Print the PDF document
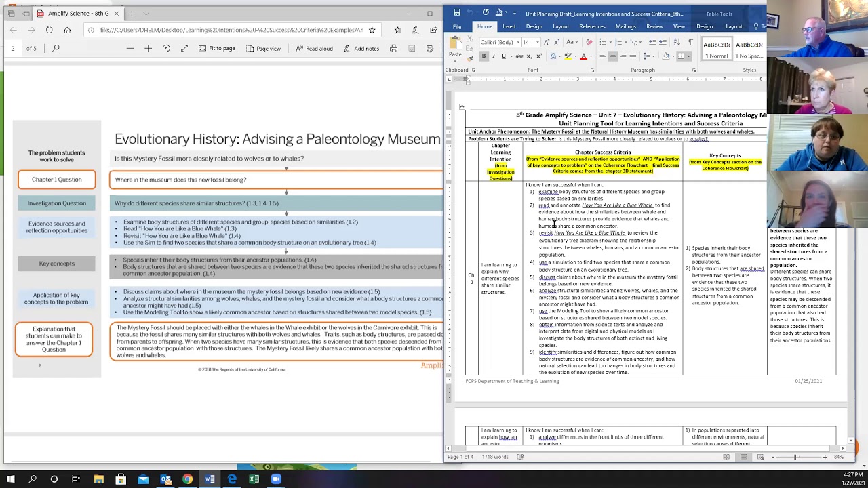Viewport: 868px width, 488px height. click(x=393, y=48)
